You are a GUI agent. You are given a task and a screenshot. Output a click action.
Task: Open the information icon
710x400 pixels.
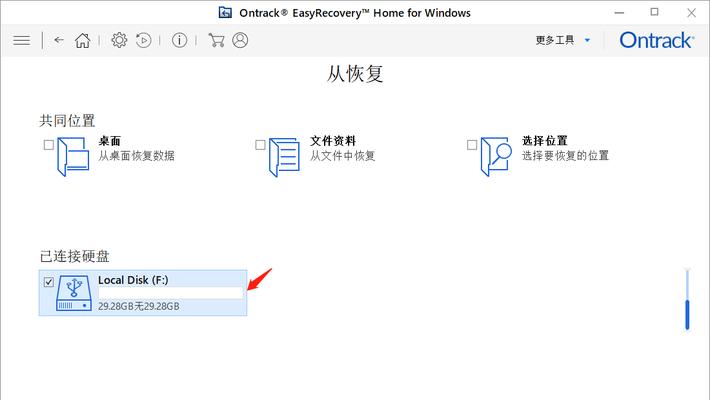[x=179, y=40]
